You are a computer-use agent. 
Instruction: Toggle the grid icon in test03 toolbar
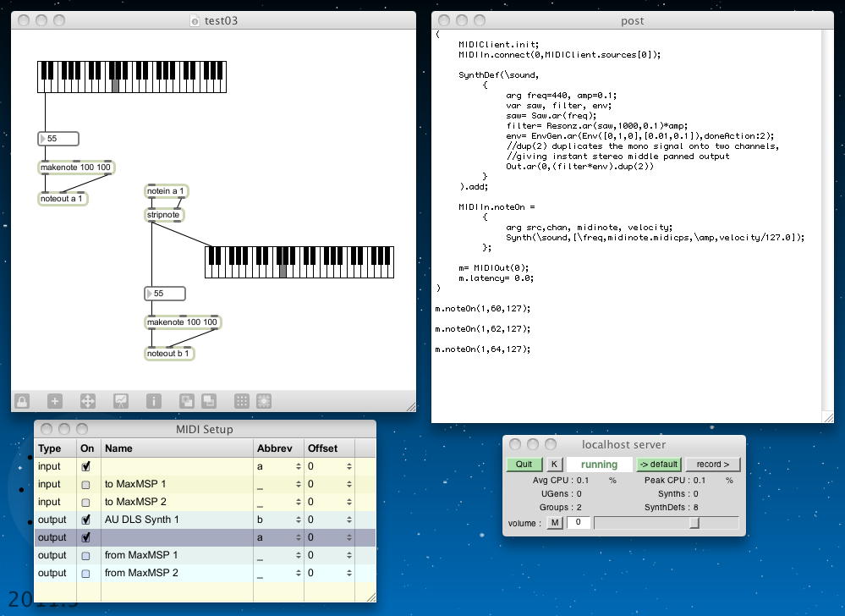(x=242, y=401)
